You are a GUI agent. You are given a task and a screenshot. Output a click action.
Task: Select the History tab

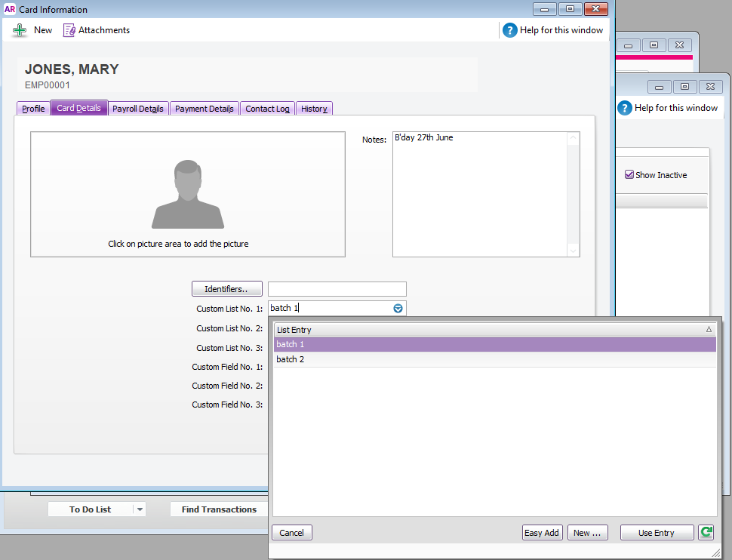click(314, 109)
